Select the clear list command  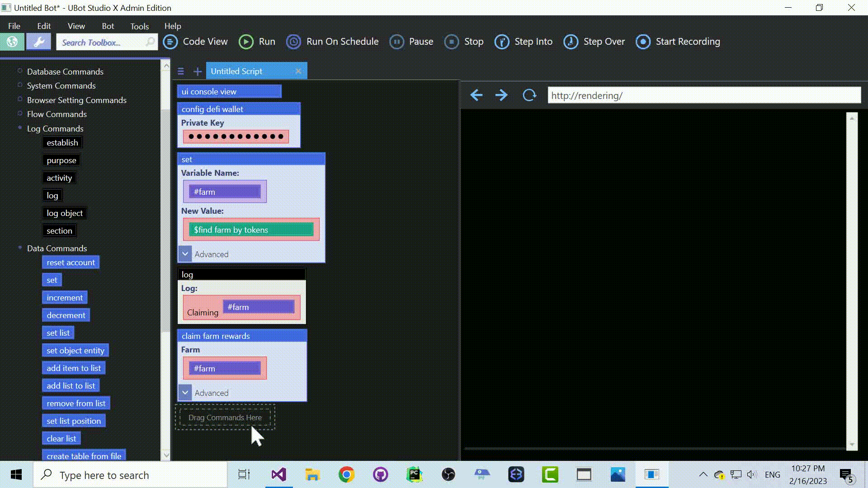tap(61, 438)
